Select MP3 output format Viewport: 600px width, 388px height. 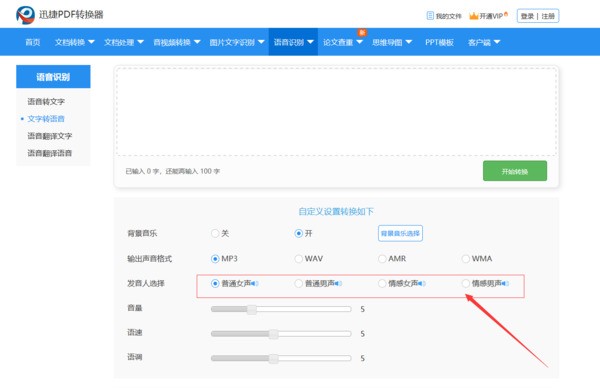[215, 259]
